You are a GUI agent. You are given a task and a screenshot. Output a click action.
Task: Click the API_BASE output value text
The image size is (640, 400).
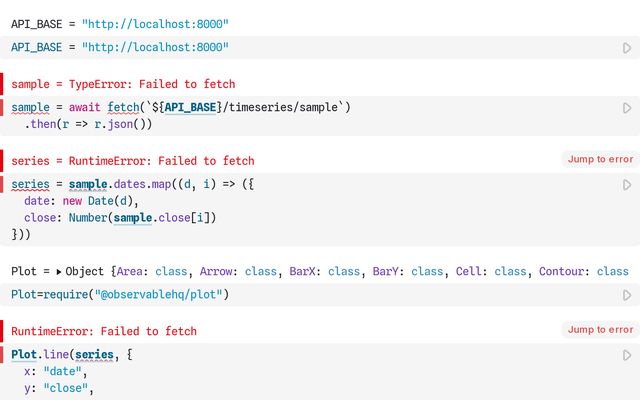[x=160, y=22]
